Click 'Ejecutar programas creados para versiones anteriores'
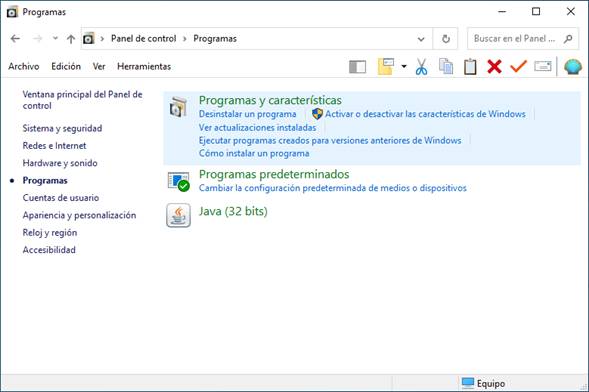 coord(330,140)
